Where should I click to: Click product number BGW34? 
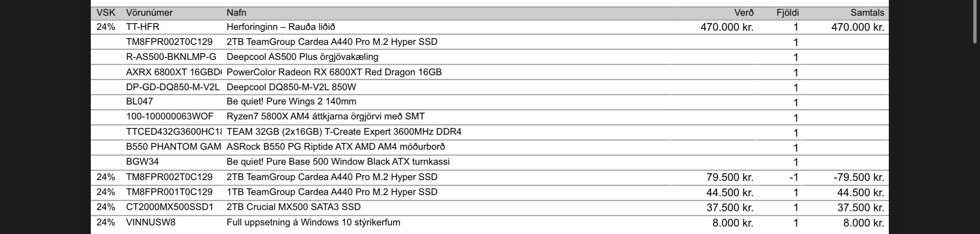click(x=142, y=162)
